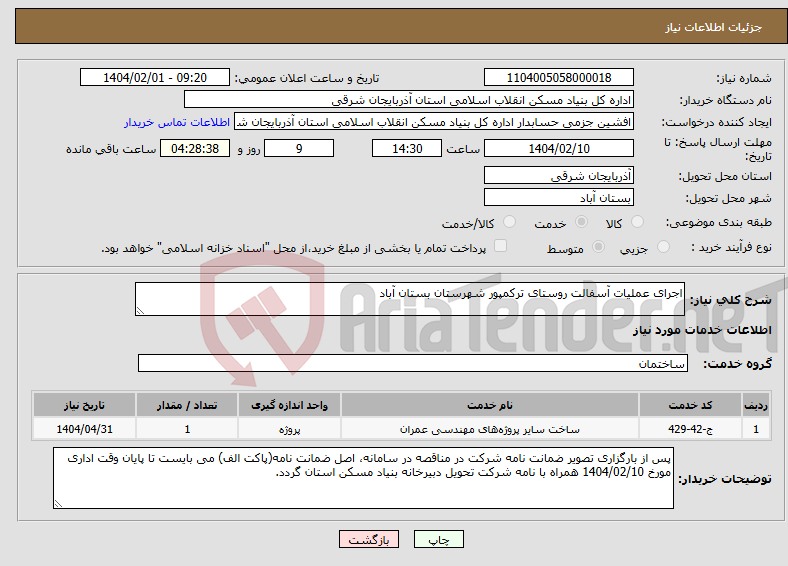The width and height of the screenshot is (788, 566).
Task: Click the تاریخ نیاز column header
Action: tap(84, 405)
